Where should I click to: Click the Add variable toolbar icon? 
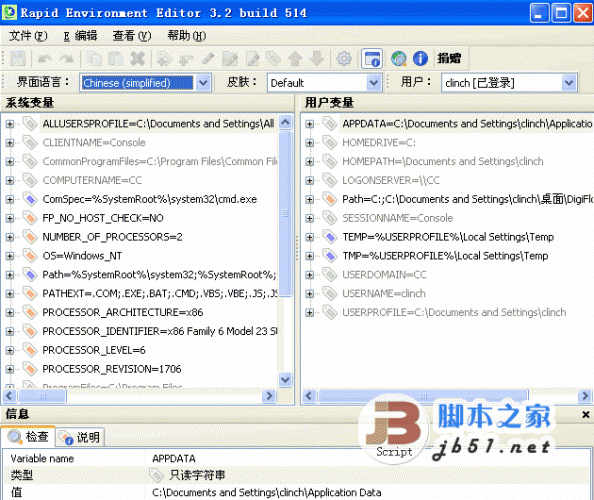[164, 59]
